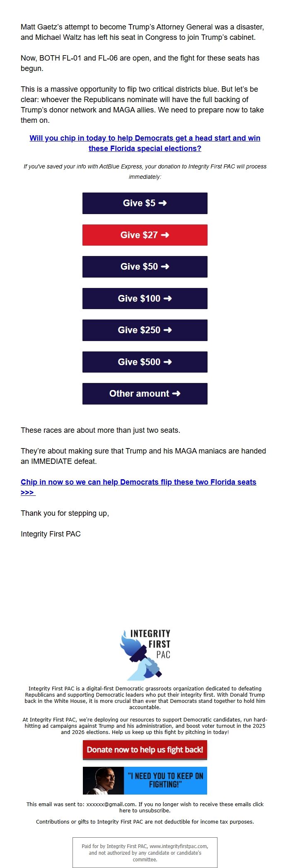Click the arrow icon on Other amount
This screenshot has width=290, height=868.
(176, 394)
